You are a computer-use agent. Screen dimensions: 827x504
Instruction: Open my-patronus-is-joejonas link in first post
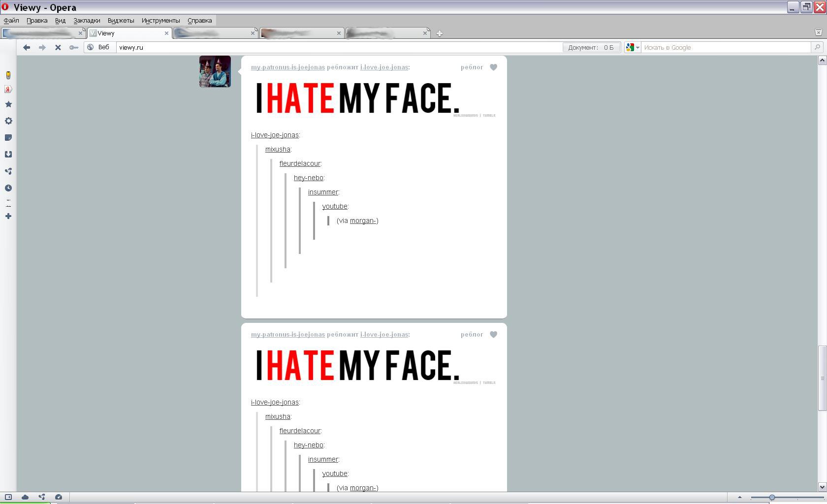tap(288, 67)
